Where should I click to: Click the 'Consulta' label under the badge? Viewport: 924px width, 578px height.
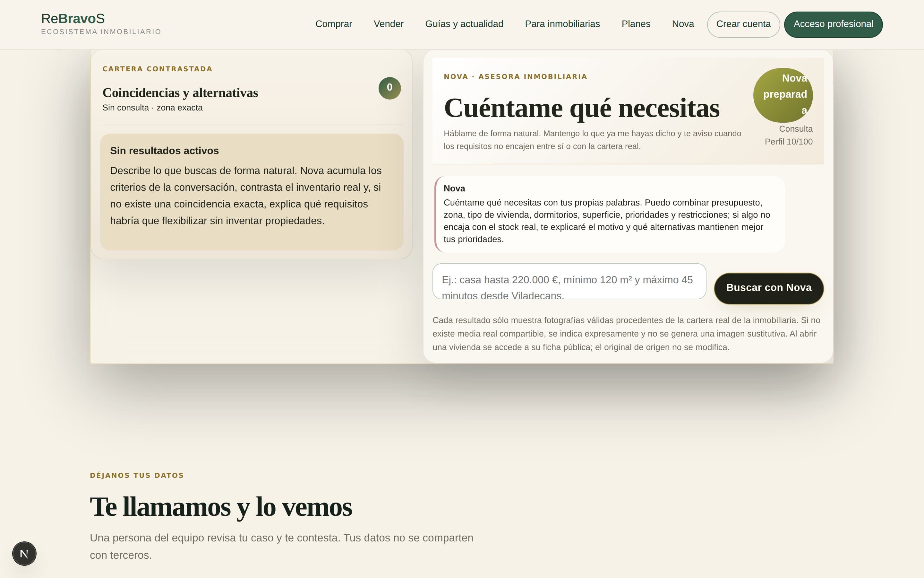pos(796,129)
